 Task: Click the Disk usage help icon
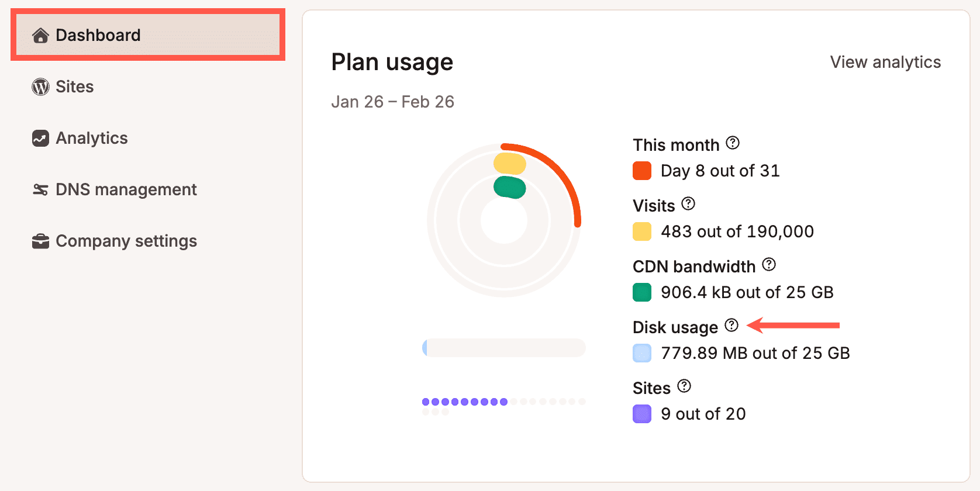tap(730, 326)
